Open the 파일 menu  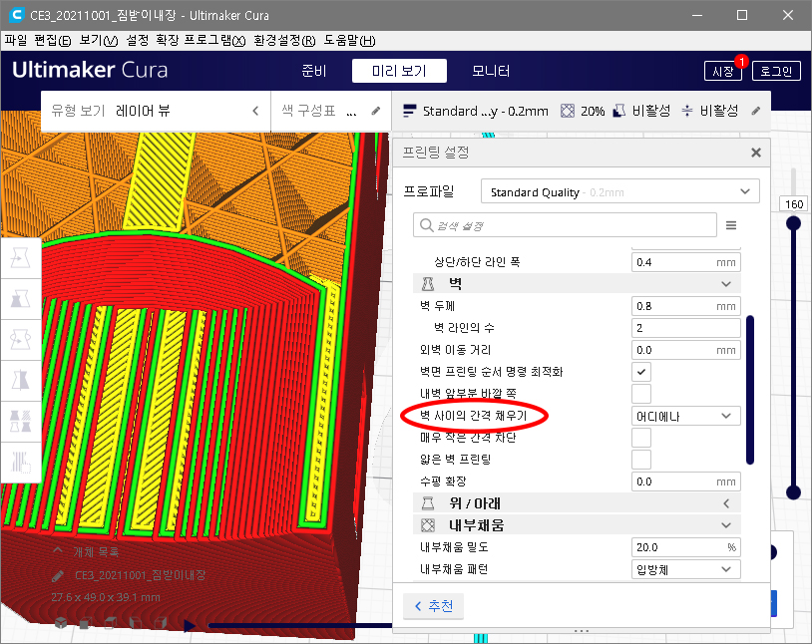tap(16, 41)
